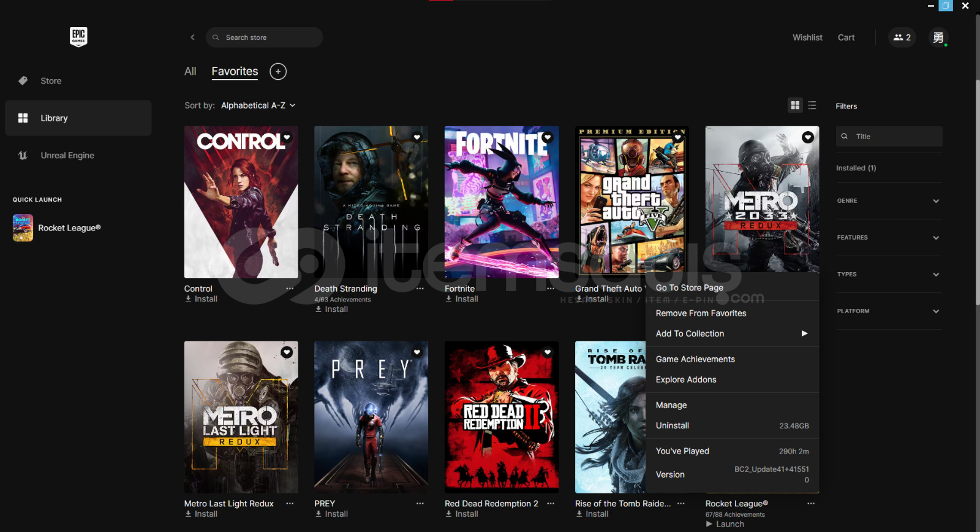Open Sort by Alphabetical A-Z dropdown
Viewport: 980px width, 532px height.
(258, 105)
